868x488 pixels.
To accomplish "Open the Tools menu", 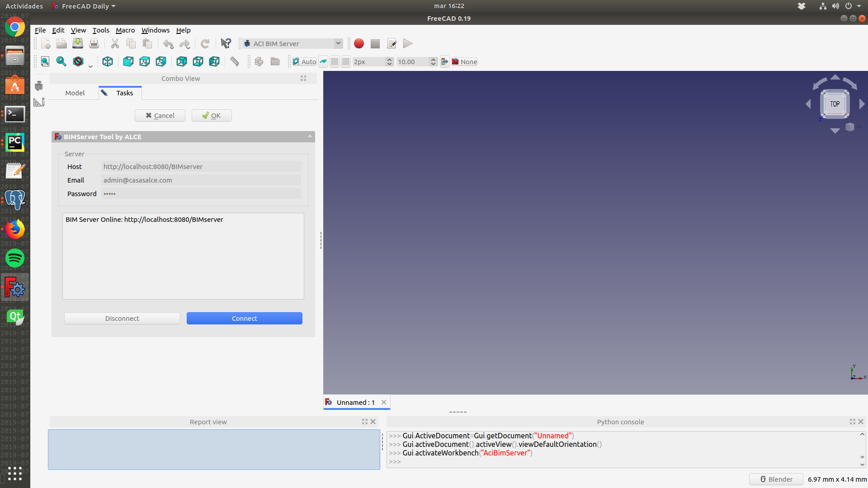I will pos(101,30).
